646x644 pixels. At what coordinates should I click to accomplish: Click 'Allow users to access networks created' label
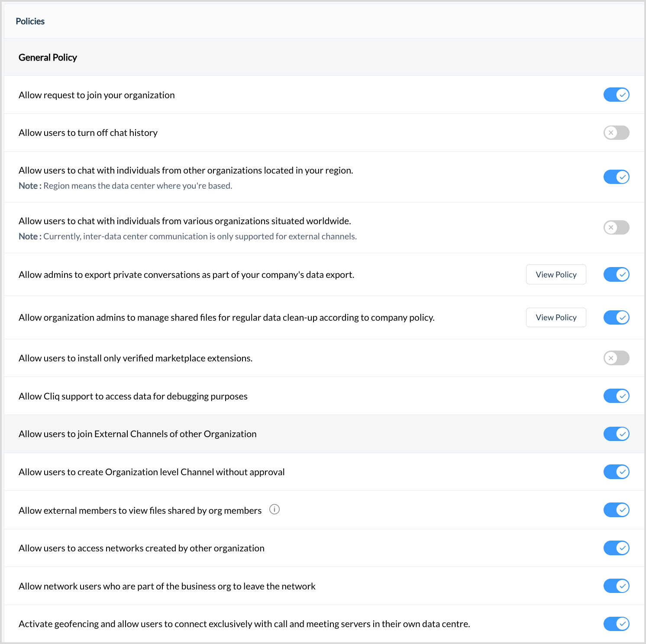142,548
